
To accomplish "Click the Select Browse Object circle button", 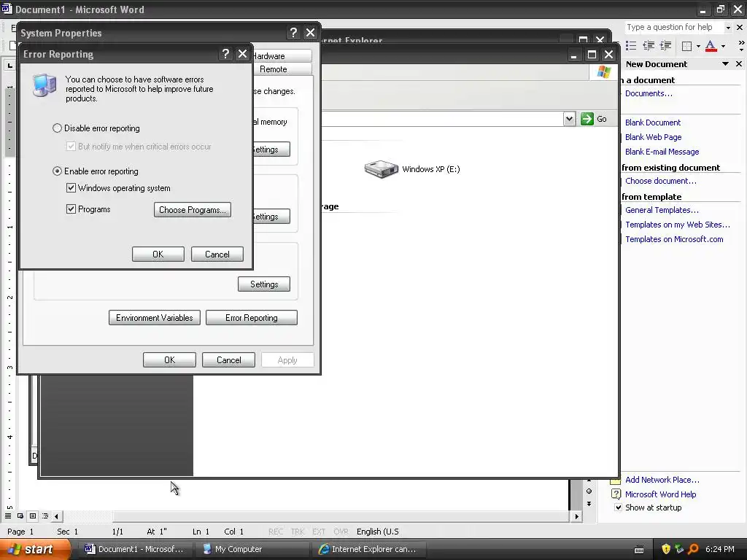I will (x=589, y=491).
